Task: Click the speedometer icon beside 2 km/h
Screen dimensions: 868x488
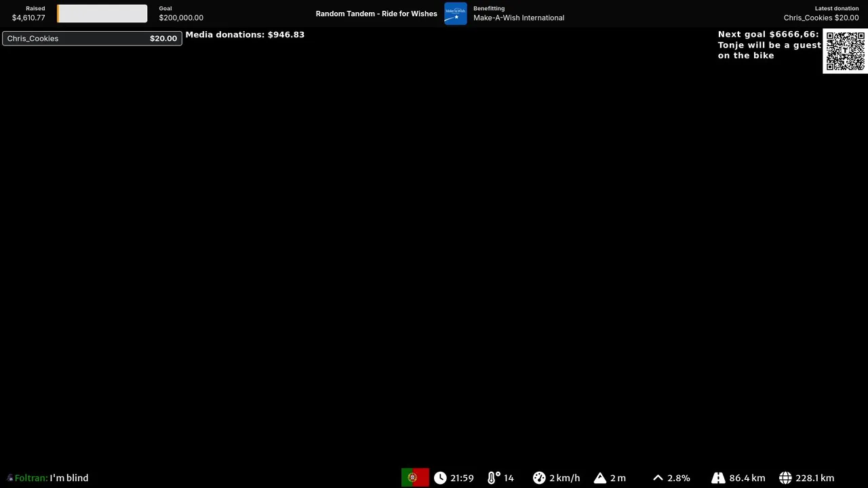Action: pyautogui.click(x=539, y=478)
